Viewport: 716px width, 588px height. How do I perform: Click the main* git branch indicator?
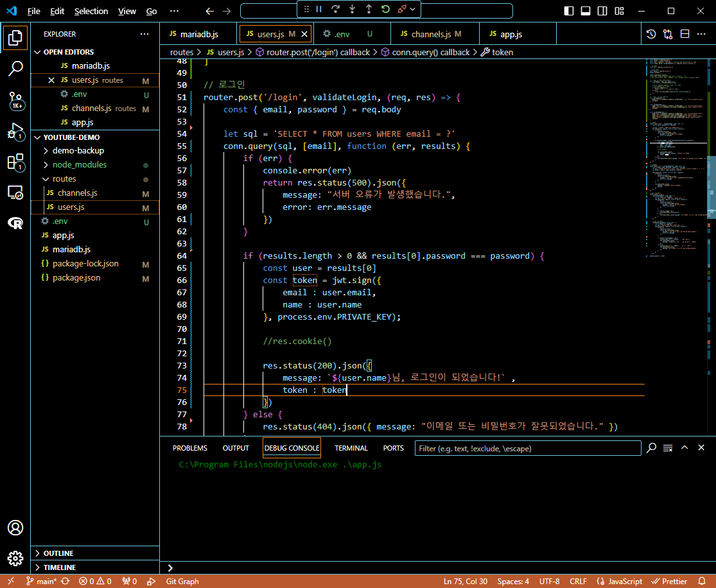click(41, 581)
